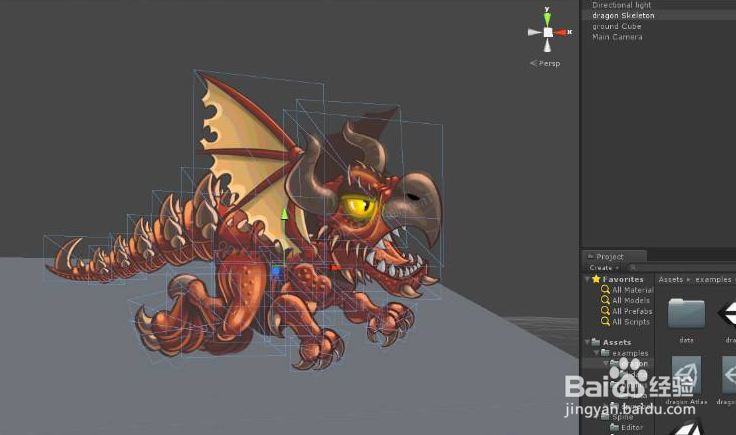Click the Project panel search field
The width and height of the screenshot is (736, 435).
click(681, 267)
